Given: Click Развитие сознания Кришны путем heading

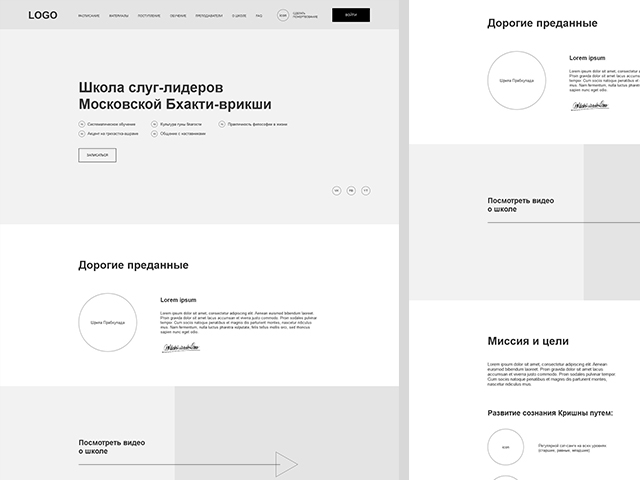Looking at the screenshot, I should pyautogui.click(x=550, y=413).
